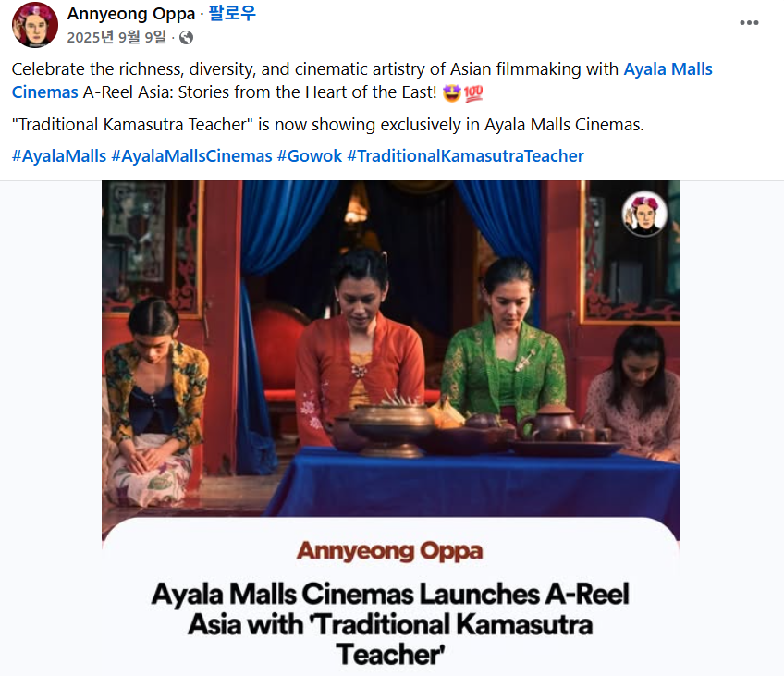Click the brown Annyeong Oppa caption title
Screen dimensions: 784x676
coord(390,551)
